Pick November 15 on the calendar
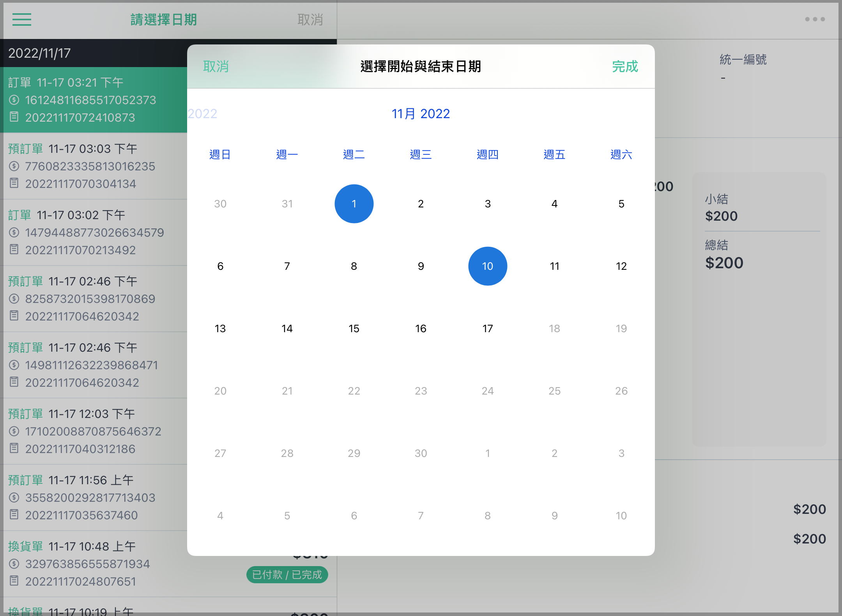842x616 pixels. (354, 328)
